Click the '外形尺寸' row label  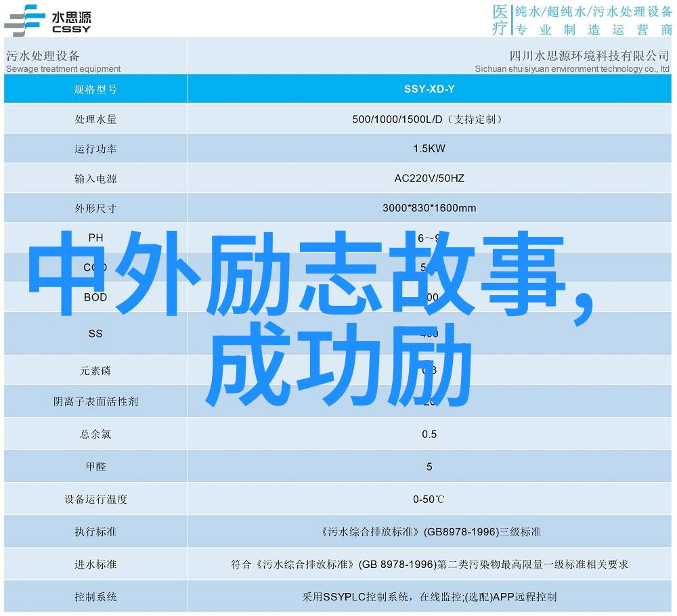tap(95, 208)
